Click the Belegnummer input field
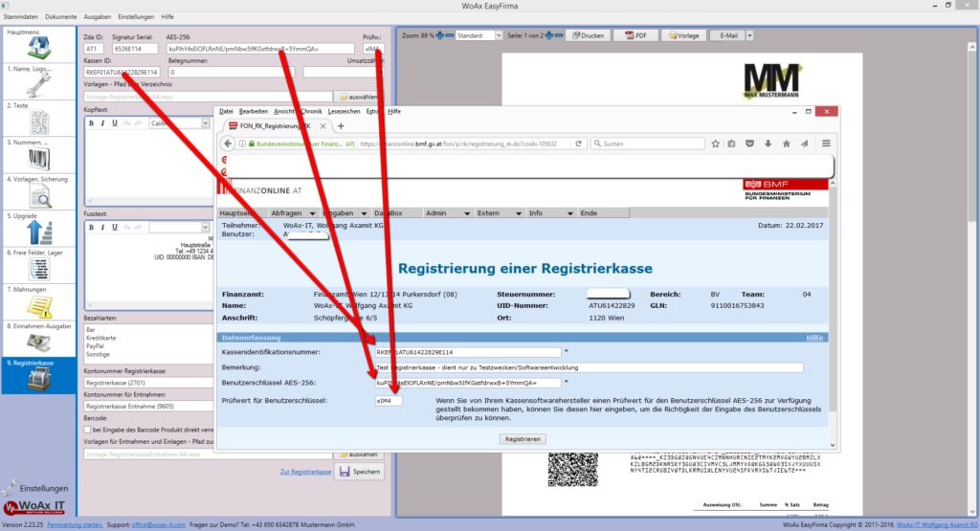Image resolution: width=980 pixels, height=531 pixels. (x=231, y=73)
